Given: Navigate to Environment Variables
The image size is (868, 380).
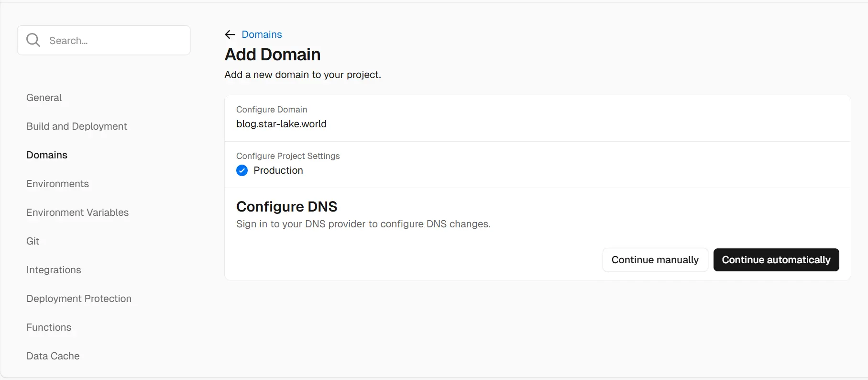Looking at the screenshot, I should pyautogui.click(x=77, y=212).
